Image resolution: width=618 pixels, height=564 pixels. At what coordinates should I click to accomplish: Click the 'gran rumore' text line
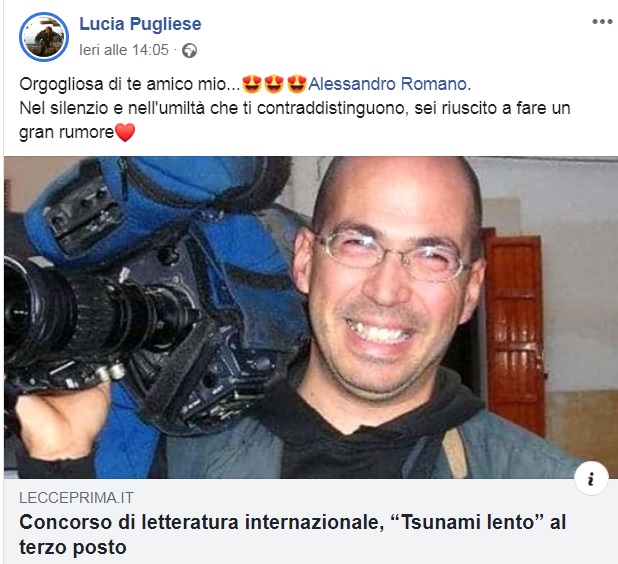[x=67, y=132]
